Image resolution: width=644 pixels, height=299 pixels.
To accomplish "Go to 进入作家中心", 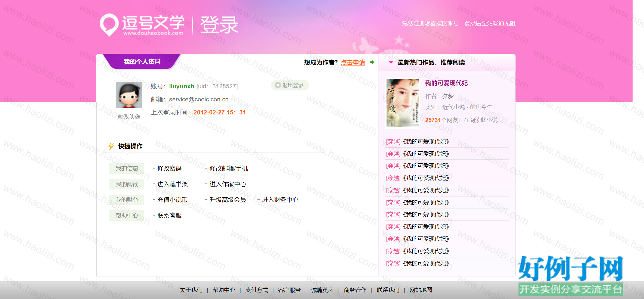I will click(228, 184).
